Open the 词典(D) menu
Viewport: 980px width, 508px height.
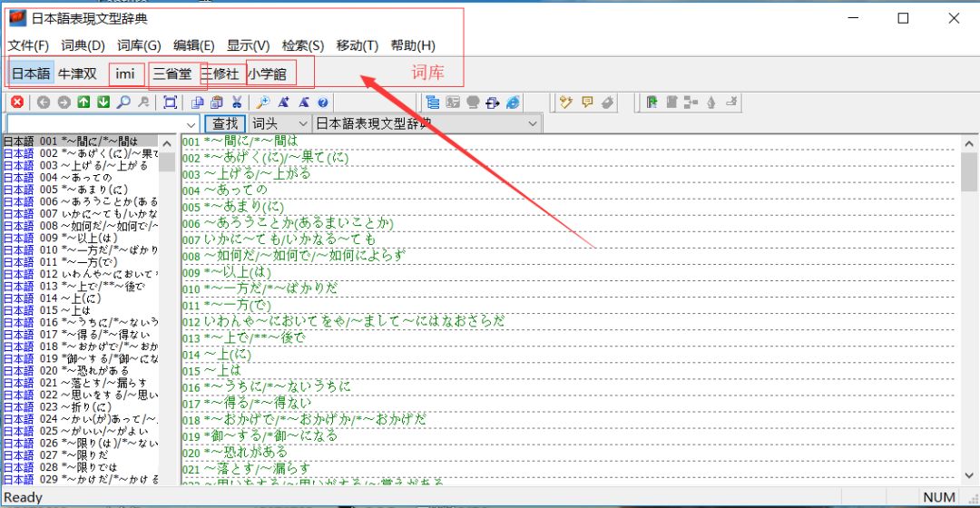click(83, 45)
